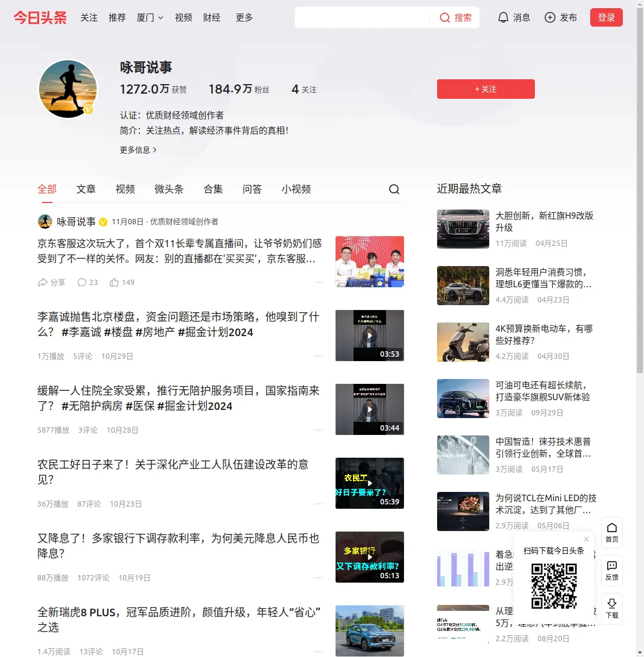Open more options for the 京东客服 post

click(319, 282)
